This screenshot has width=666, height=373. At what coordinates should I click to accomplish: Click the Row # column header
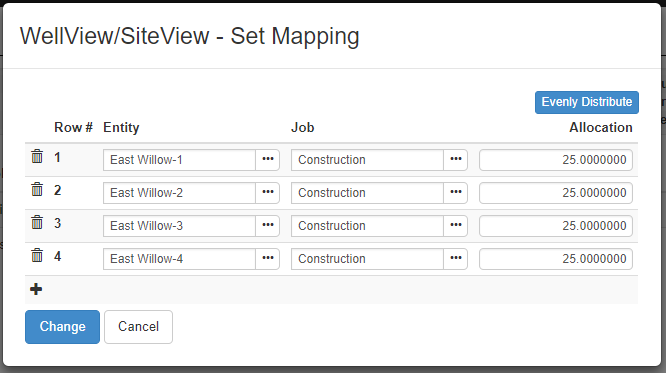pos(73,127)
